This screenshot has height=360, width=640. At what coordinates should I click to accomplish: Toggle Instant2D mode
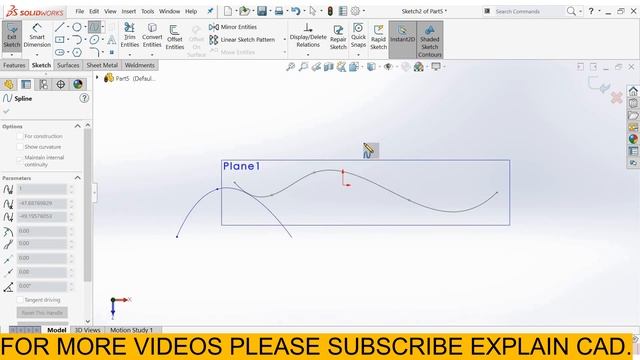point(402,39)
